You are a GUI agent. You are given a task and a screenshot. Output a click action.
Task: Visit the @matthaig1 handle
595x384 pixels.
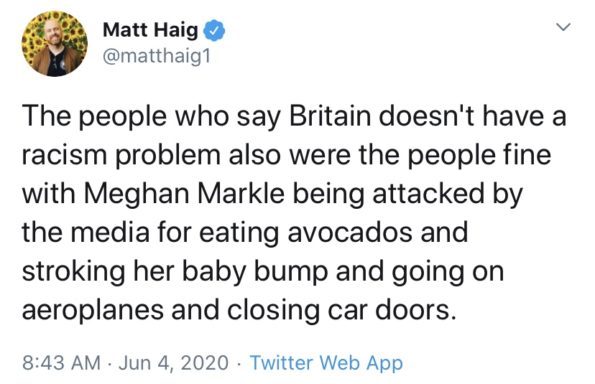point(156,57)
